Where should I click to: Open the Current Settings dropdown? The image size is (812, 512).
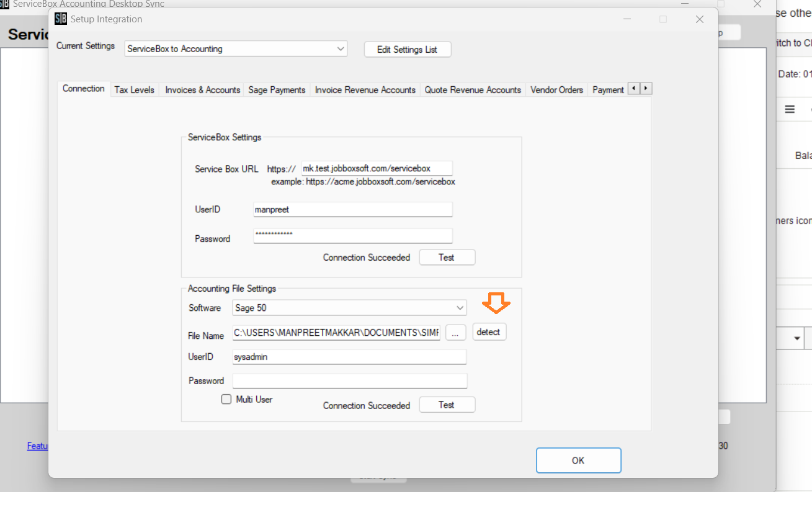pyautogui.click(x=236, y=48)
